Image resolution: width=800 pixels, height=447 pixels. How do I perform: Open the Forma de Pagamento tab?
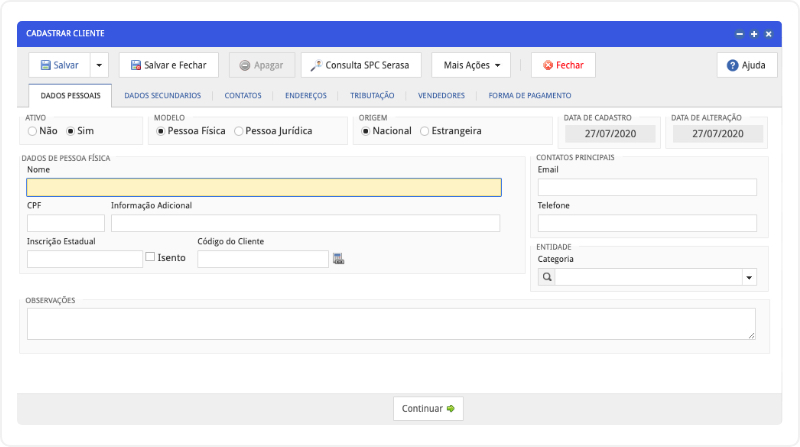tap(529, 96)
